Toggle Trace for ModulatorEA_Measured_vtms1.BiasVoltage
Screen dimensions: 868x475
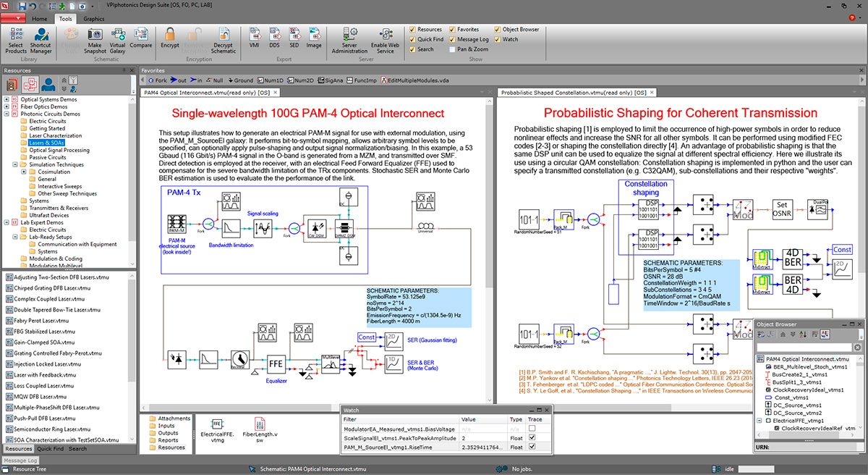(532, 429)
